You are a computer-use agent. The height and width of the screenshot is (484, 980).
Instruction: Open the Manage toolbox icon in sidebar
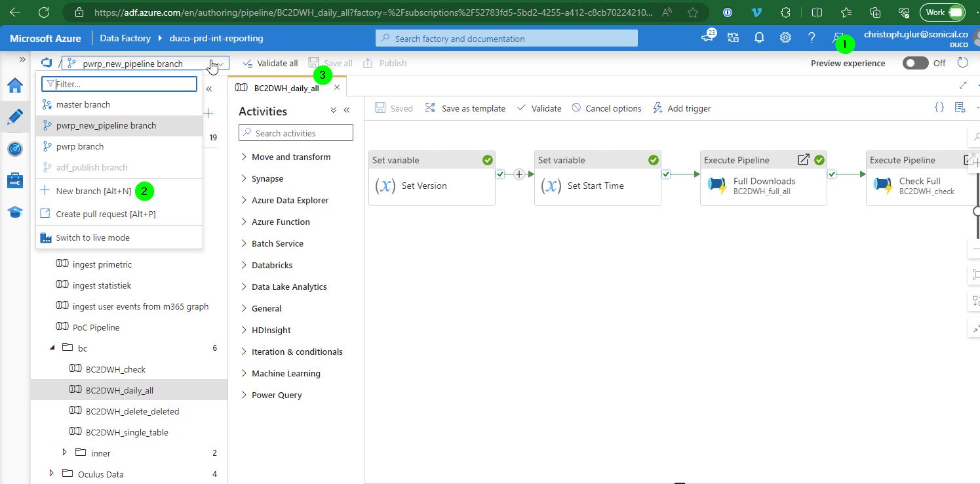coord(15,180)
